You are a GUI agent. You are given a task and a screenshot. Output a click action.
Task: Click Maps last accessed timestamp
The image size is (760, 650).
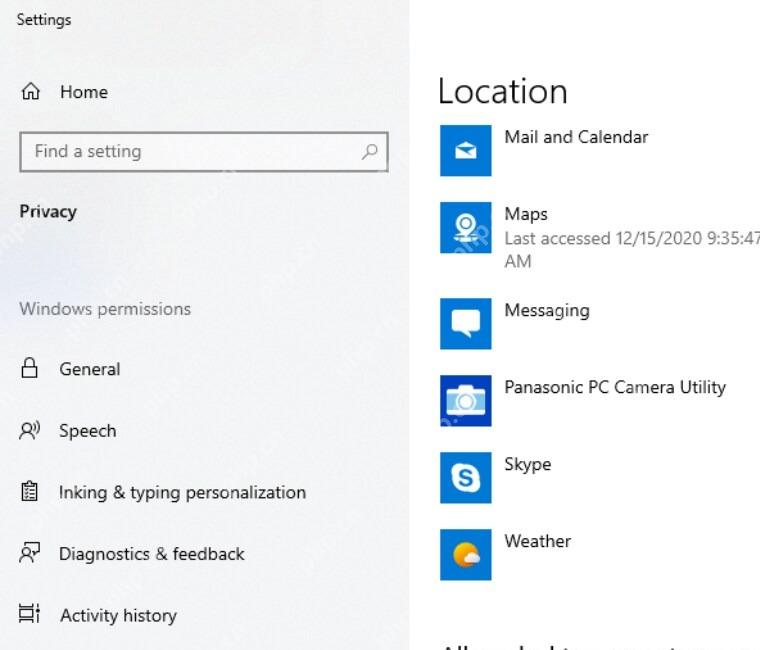click(632, 250)
